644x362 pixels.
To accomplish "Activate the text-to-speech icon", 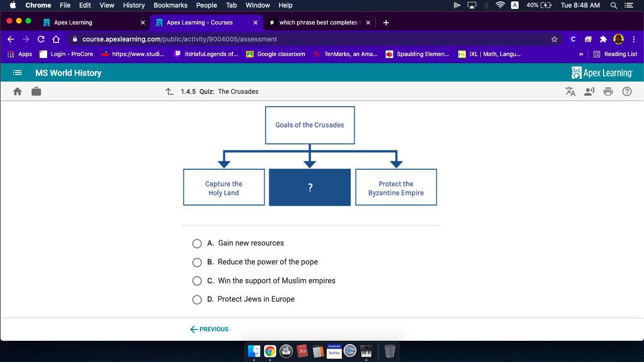I will [x=589, y=91].
